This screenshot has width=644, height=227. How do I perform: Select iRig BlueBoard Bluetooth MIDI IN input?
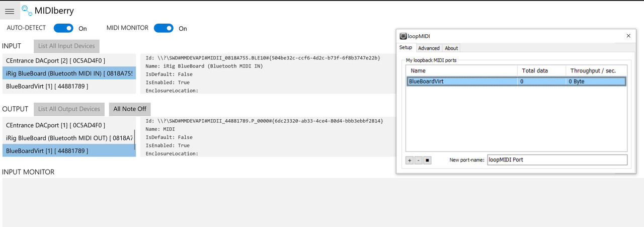point(69,73)
